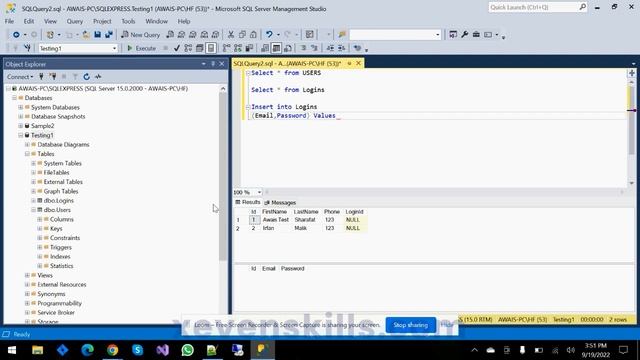Select the Results tab
Image resolution: width=640 pixels, height=360 pixels.
pyautogui.click(x=248, y=202)
